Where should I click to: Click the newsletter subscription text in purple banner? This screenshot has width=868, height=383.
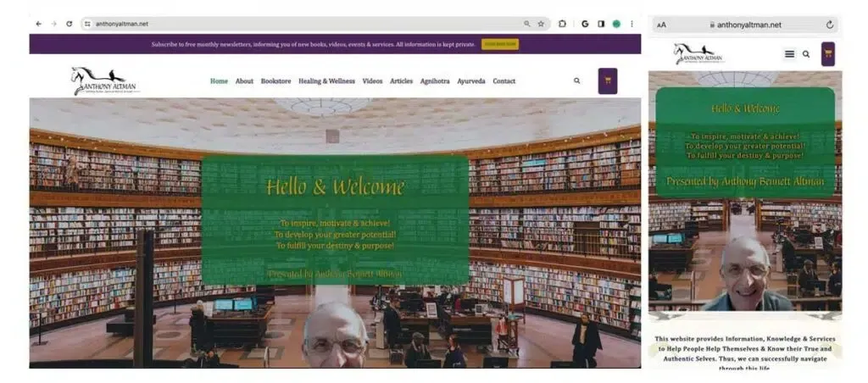(314, 44)
